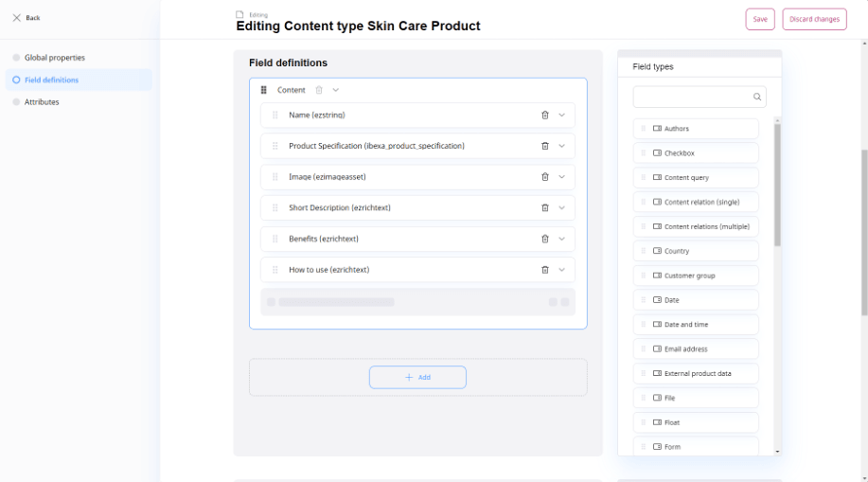Click drag handle of Name field
Viewport: 868px width, 482px height.
pos(275,116)
